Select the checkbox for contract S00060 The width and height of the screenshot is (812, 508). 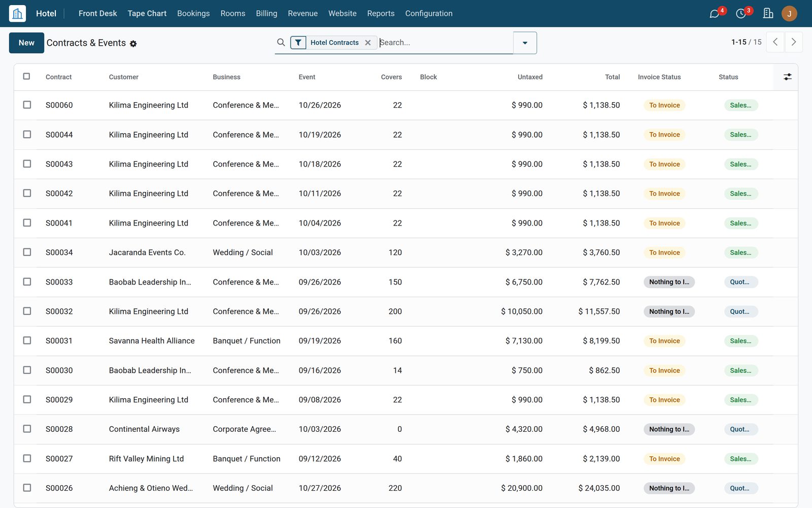coord(27,105)
